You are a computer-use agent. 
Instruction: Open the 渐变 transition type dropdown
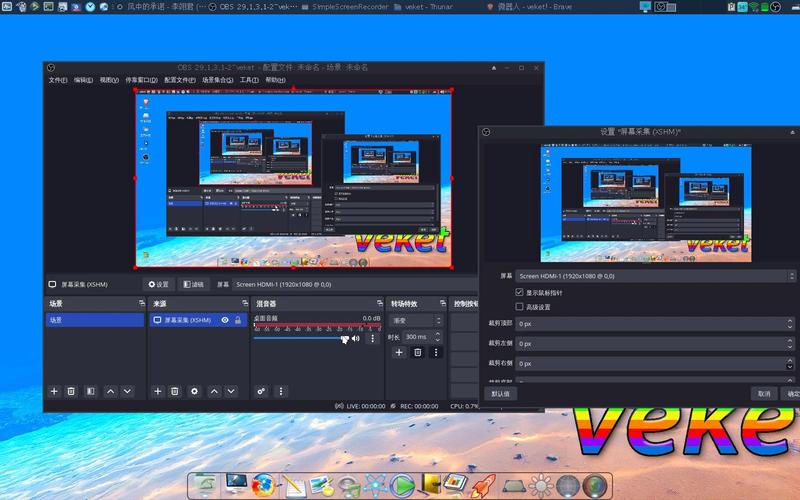tap(416, 320)
